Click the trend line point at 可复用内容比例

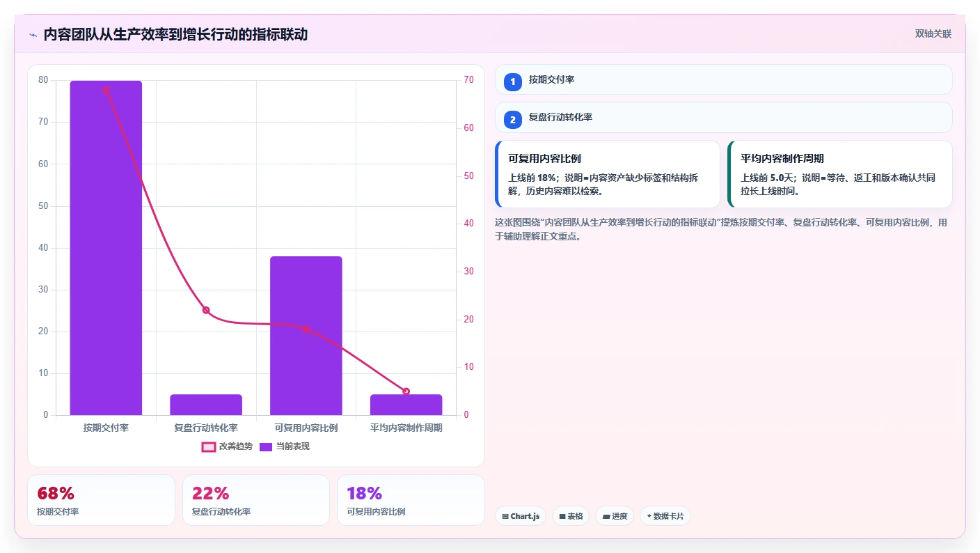click(x=306, y=329)
